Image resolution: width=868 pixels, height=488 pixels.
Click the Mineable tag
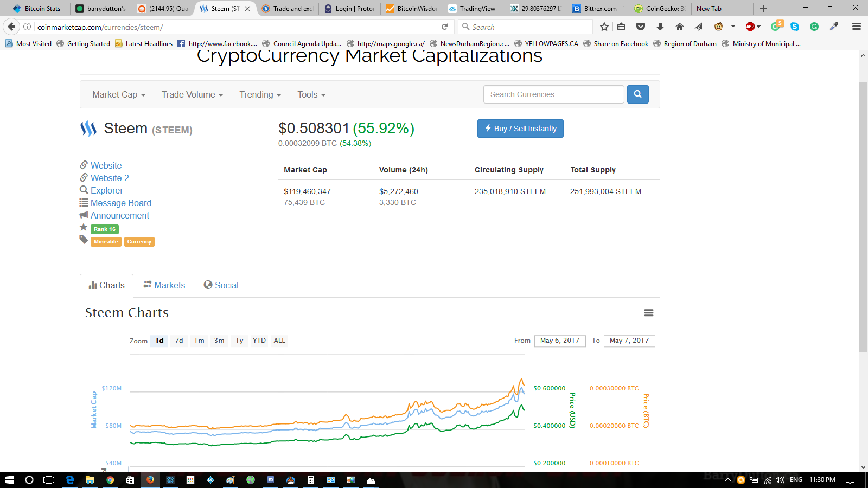106,242
